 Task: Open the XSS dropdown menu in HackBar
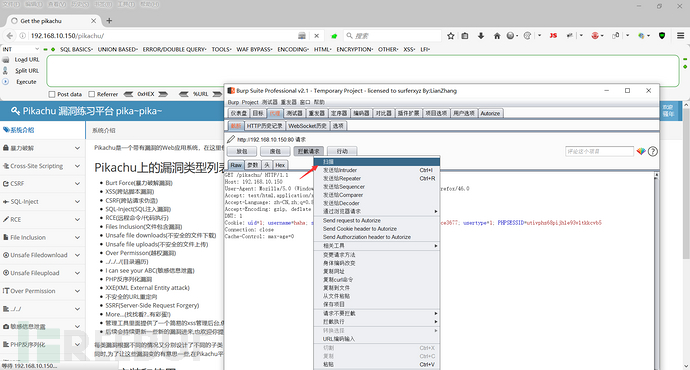pyautogui.click(x=409, y=49)
